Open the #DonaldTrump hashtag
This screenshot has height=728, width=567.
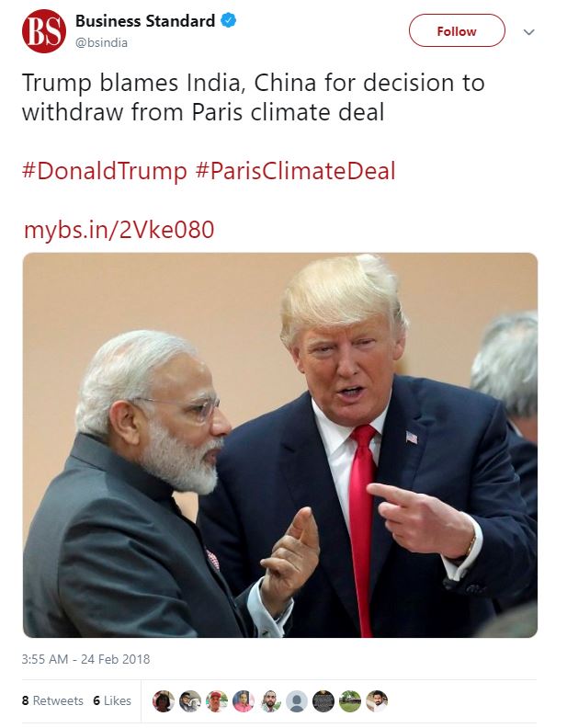point(103,172)
